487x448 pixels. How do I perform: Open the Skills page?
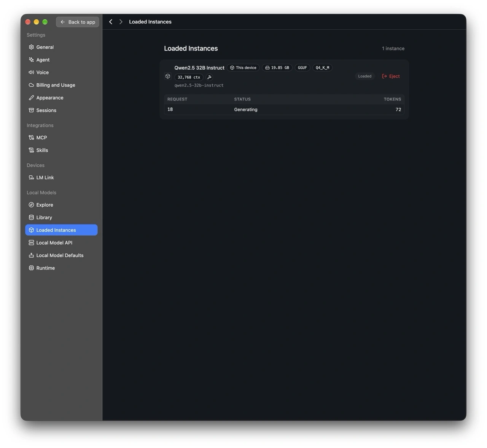61,150
